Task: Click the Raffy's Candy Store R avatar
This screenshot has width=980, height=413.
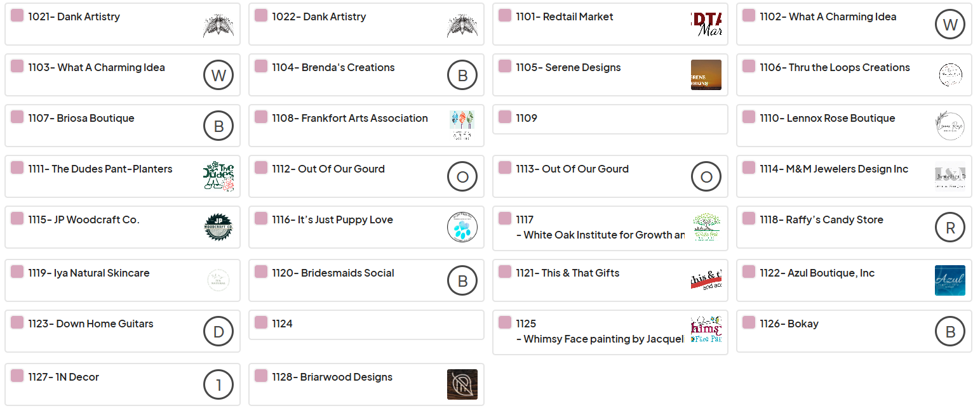Action: tap(950, 227)
